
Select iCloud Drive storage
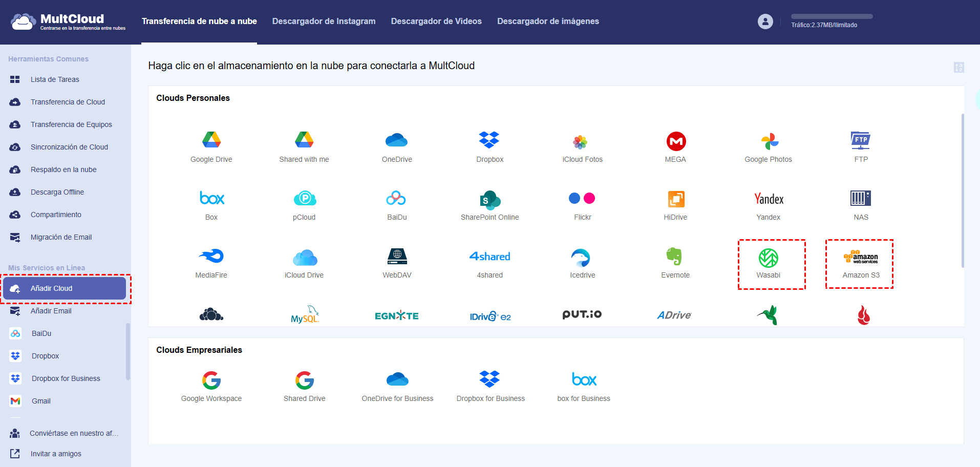point(304,263)
